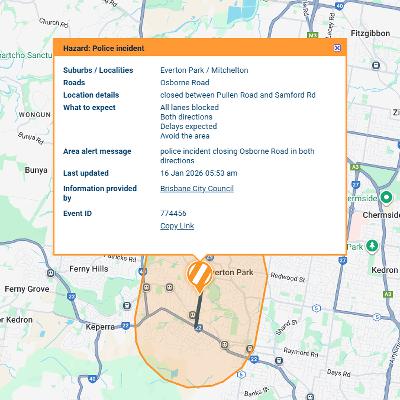Viewport: 400px width, 400px height.
Task: Click the 'Last updated' field label
Action: click(86, 173)
